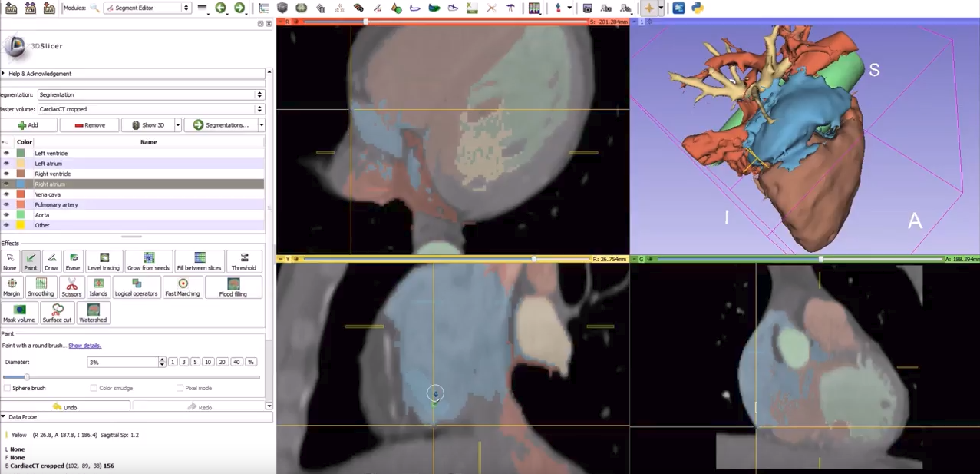Hide the Left ventricle segment
The width and height of the screenshot is (980, 474).
pyautogui.click(x=7, y=154)
